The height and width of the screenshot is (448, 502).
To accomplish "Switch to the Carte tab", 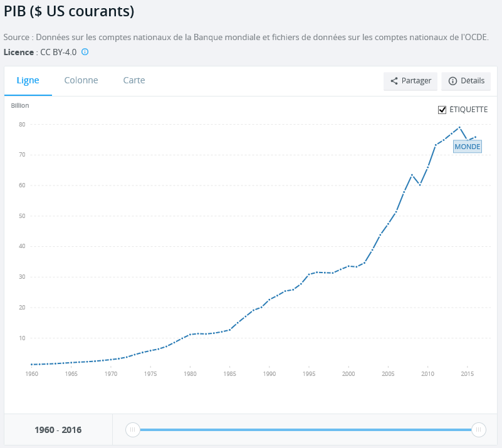I will 134,80.
